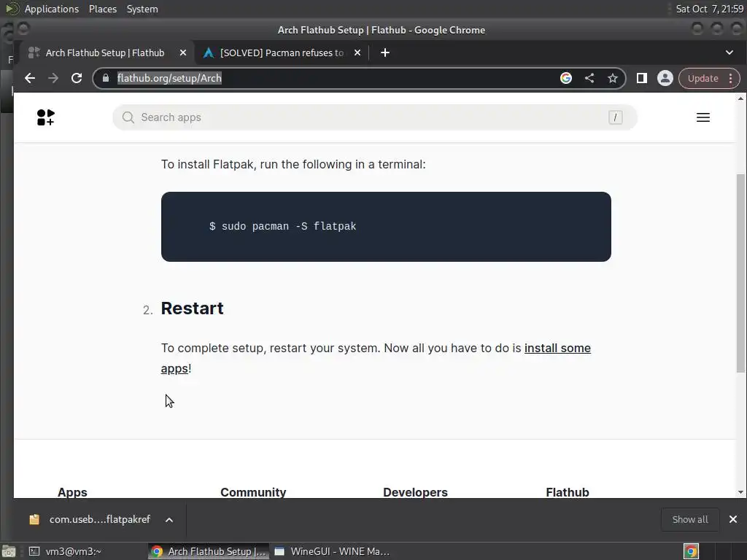747x560 pixels.
Task: Select Arch Flathub Setup taskbar entry
Action: pyautogui.click(x=209, y=551)
